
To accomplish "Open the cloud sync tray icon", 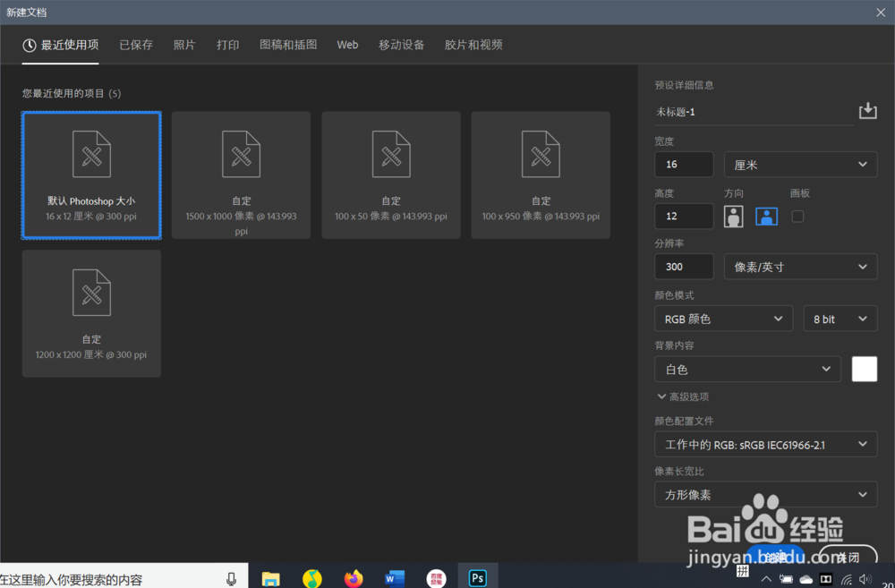I will [806, 579].
